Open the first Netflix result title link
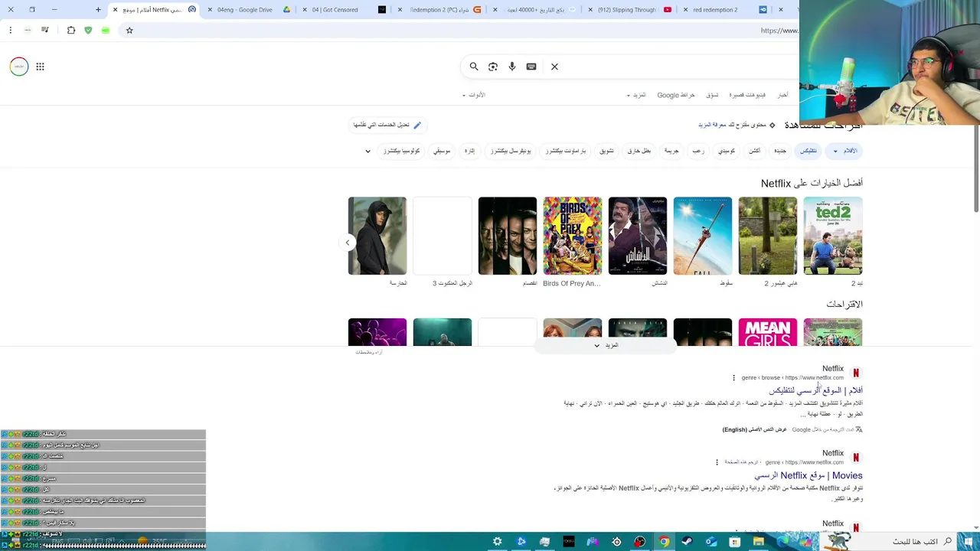 pyautogui.click(x=815, y=390)
